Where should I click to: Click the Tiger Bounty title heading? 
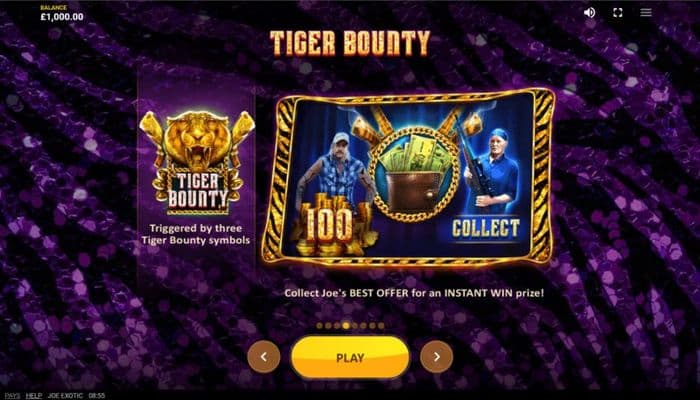[x=350, y=43]
